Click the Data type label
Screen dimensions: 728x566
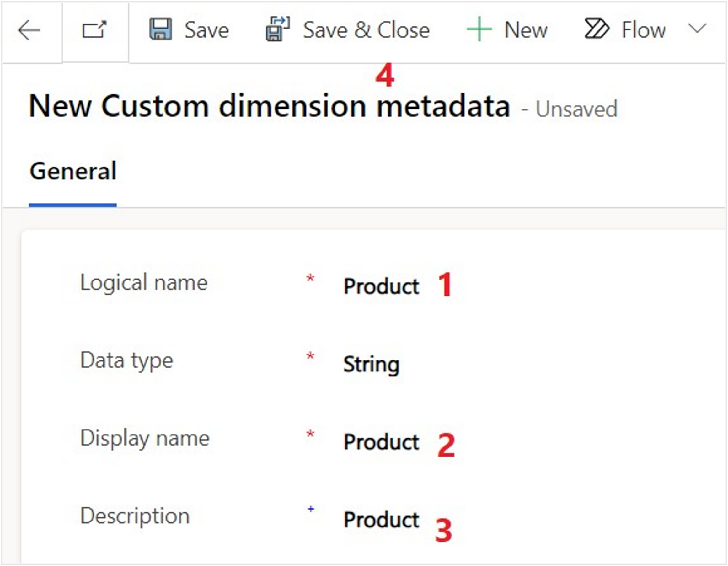point(127,361)
